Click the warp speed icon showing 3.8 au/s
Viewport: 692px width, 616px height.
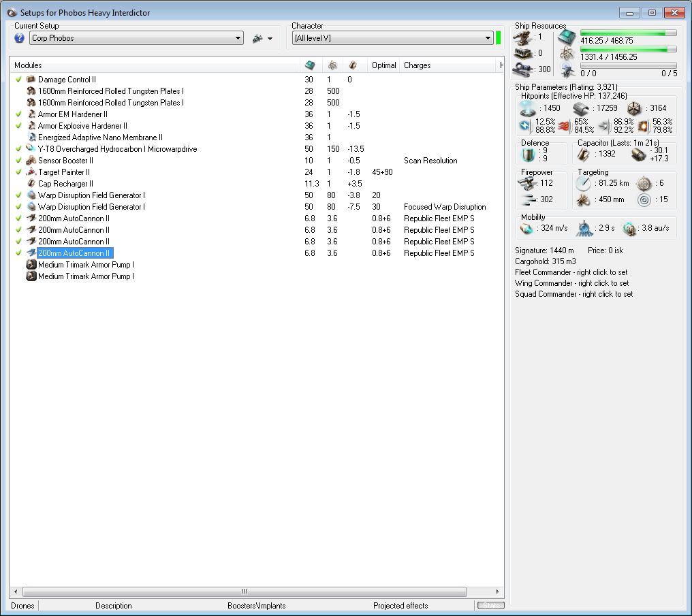pyautogui.click(x=629, y=229)
